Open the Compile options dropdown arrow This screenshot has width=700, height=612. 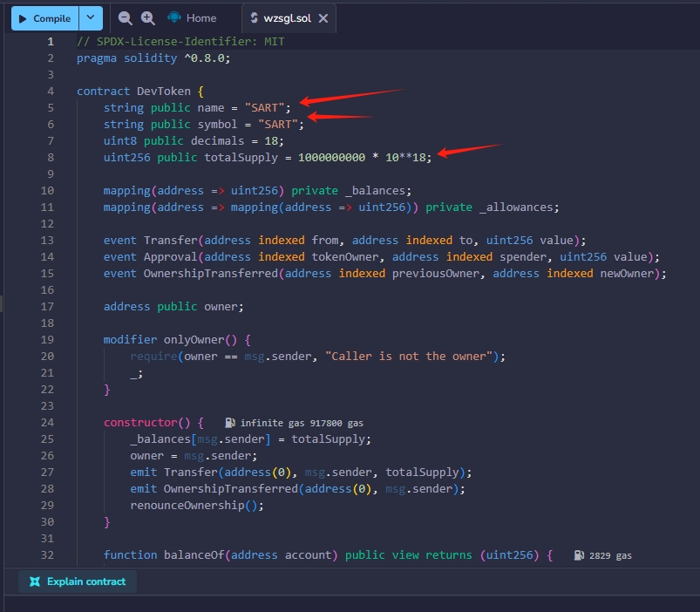click(x=91, y=18)
